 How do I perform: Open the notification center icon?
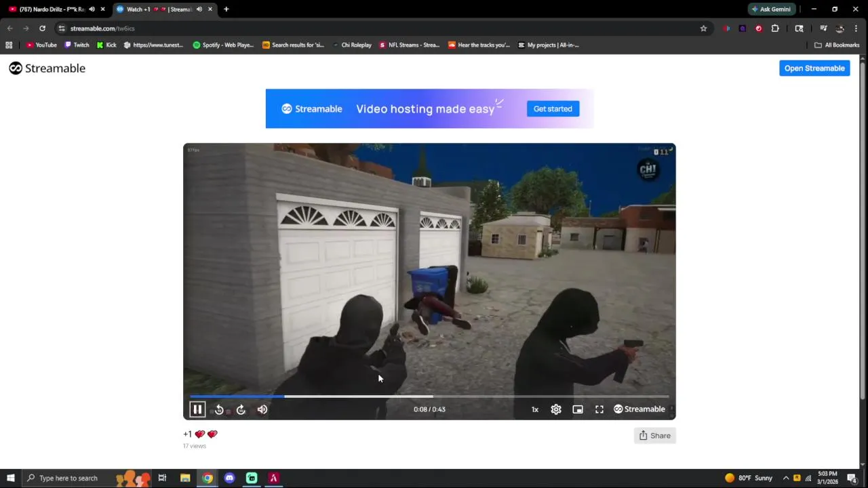pyautogui.click(x=852, y=478)
